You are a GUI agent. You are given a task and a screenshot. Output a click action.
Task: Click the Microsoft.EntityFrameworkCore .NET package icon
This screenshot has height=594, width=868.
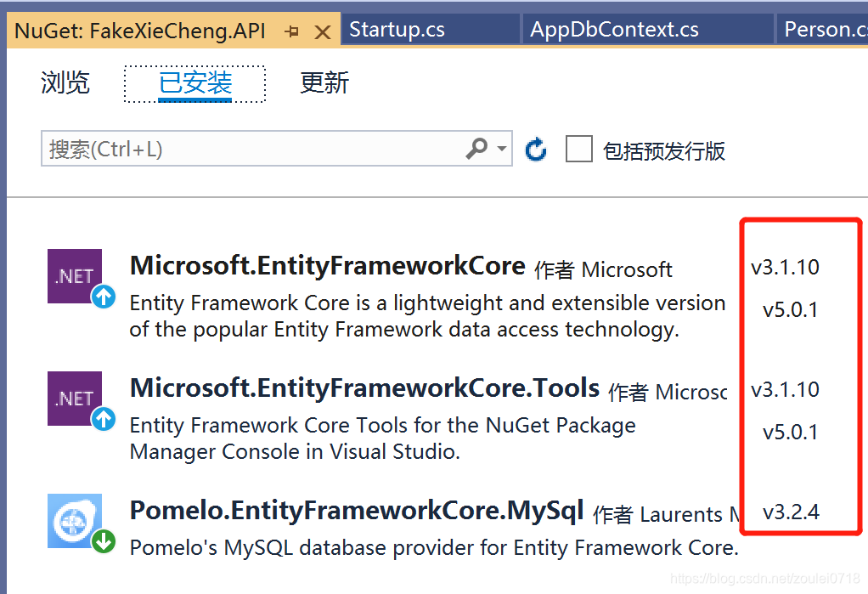pyautogui.click(x=75, y=276)
